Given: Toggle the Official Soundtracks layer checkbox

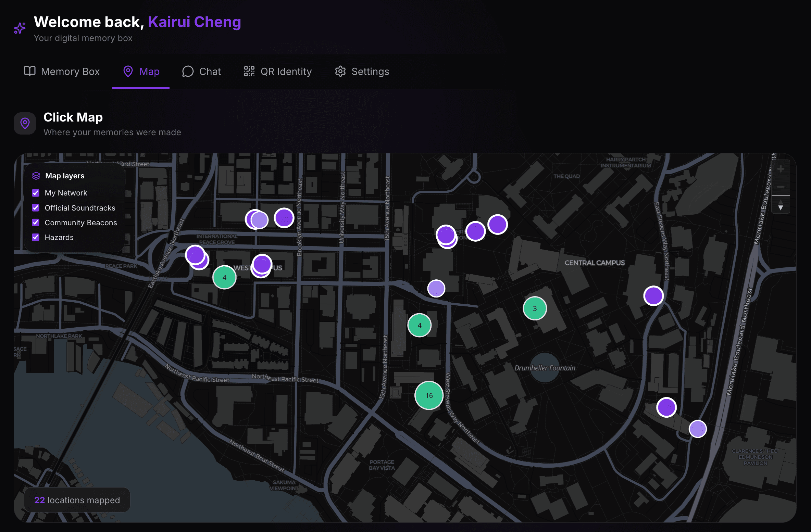Looking at the screenshot, I should click(x=36, y=208).
